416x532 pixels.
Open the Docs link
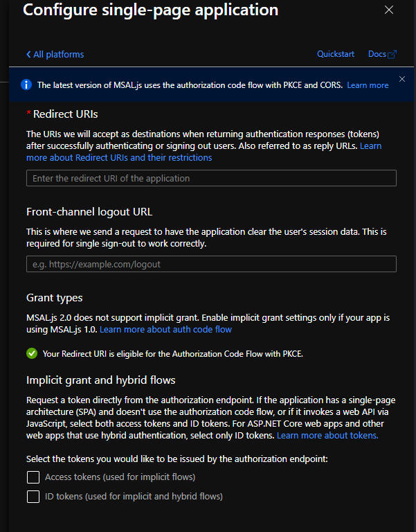[377, 54]
